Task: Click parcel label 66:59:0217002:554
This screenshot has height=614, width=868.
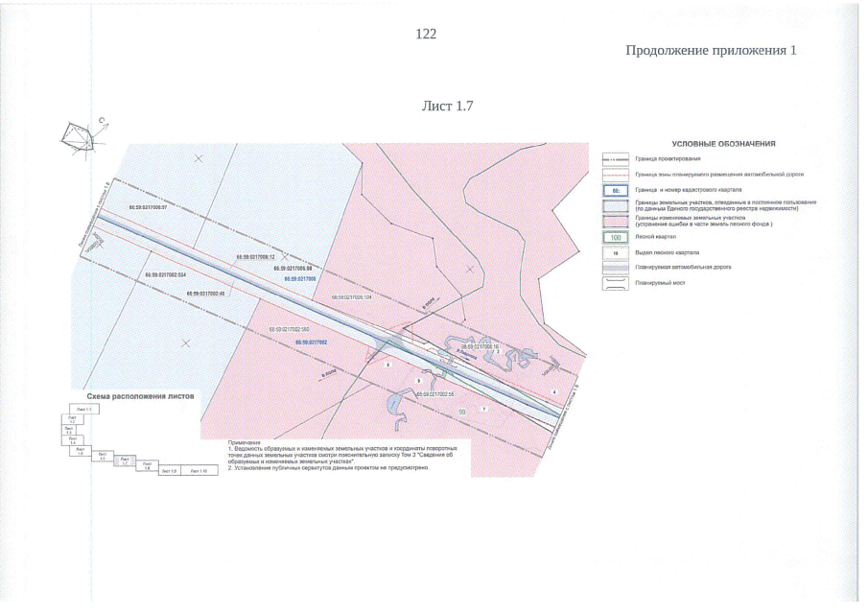Action: coord(164,275)
